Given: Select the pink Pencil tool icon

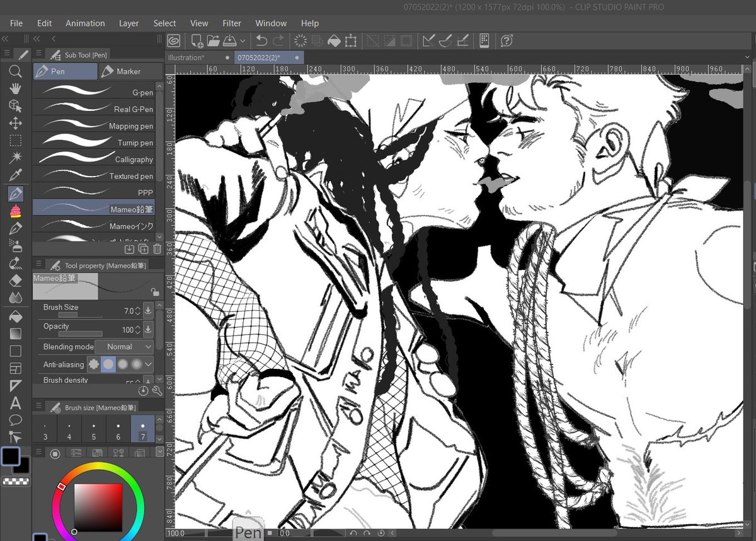Looking at the screenshot, I should coord(16,211).
